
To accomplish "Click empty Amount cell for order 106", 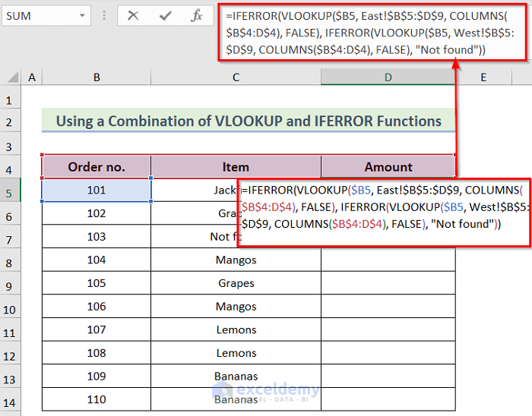I will tap(388, 307).
